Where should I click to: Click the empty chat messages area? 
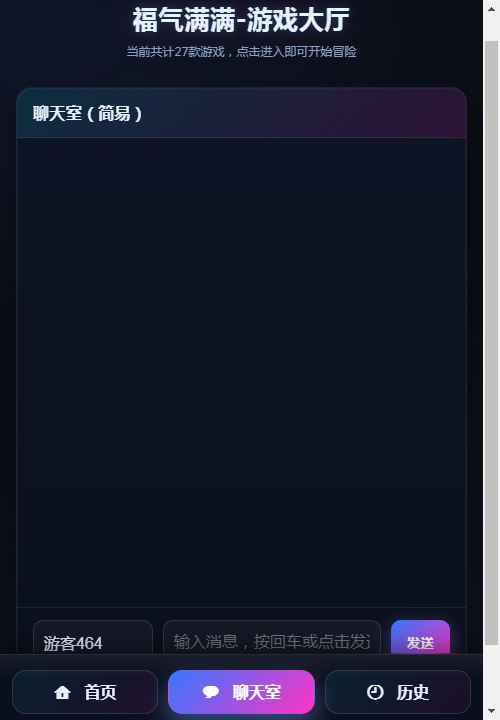[242, 372]
